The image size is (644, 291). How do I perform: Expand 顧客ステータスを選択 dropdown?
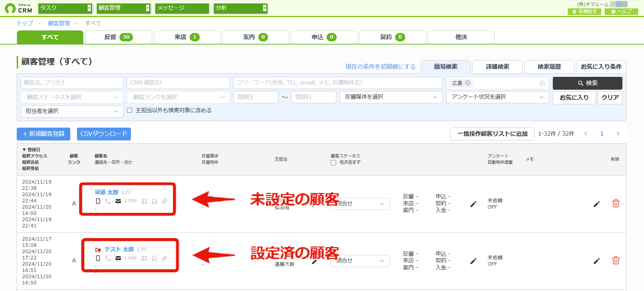(72, 97)
